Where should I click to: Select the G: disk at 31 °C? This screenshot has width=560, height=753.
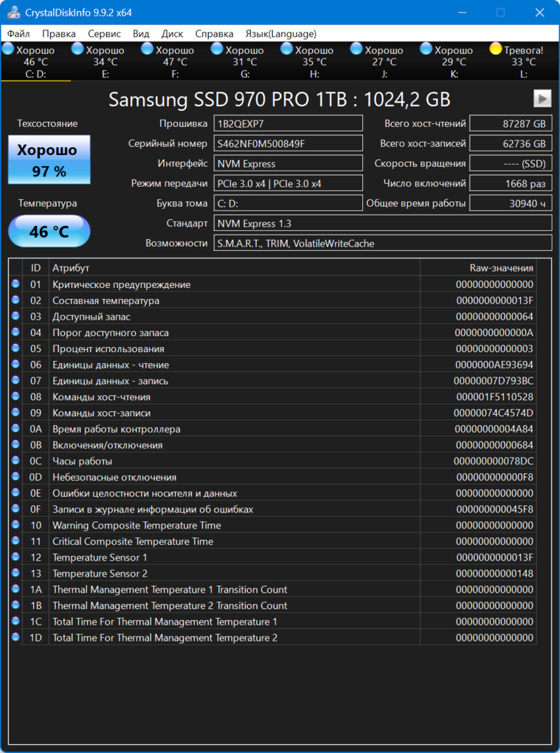coord(245,62)
